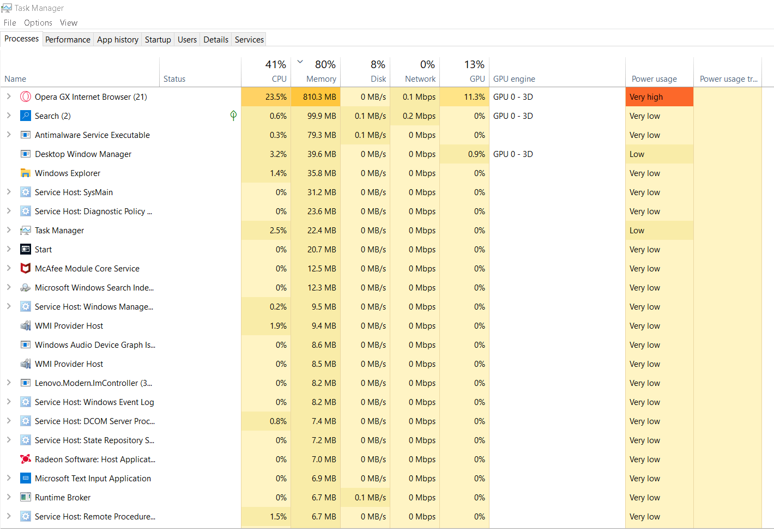Image resolution: width=774 pixels, height=532 pixels.
Task: Click the McAfee shield icon
Action: pyautogui.click(x=26, y=269)
